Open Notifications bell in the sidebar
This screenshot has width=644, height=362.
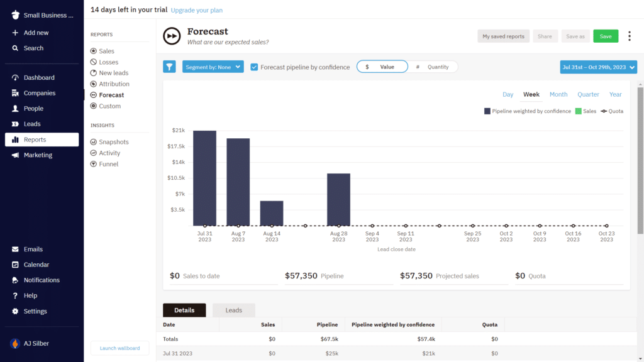15,280
